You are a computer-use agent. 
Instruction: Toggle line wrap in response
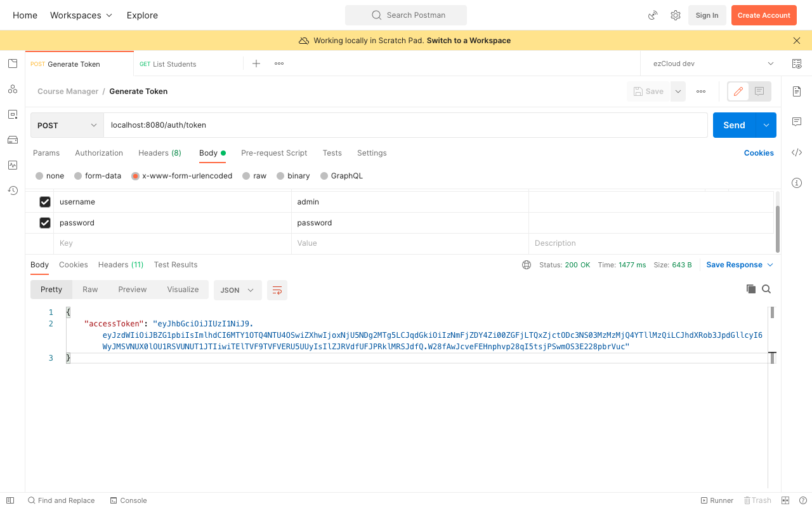click(x=277, y=290)
